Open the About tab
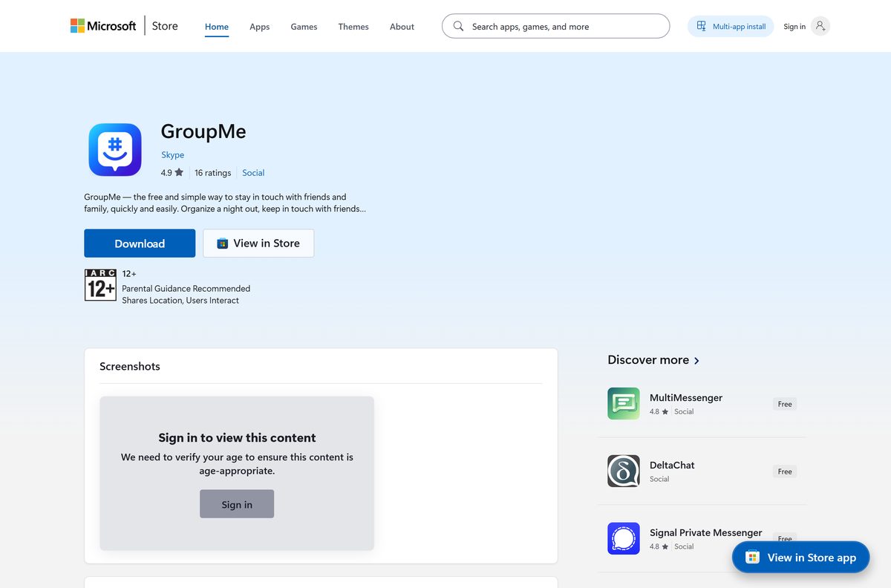891x588 pixels. click(x=402, y=27)
